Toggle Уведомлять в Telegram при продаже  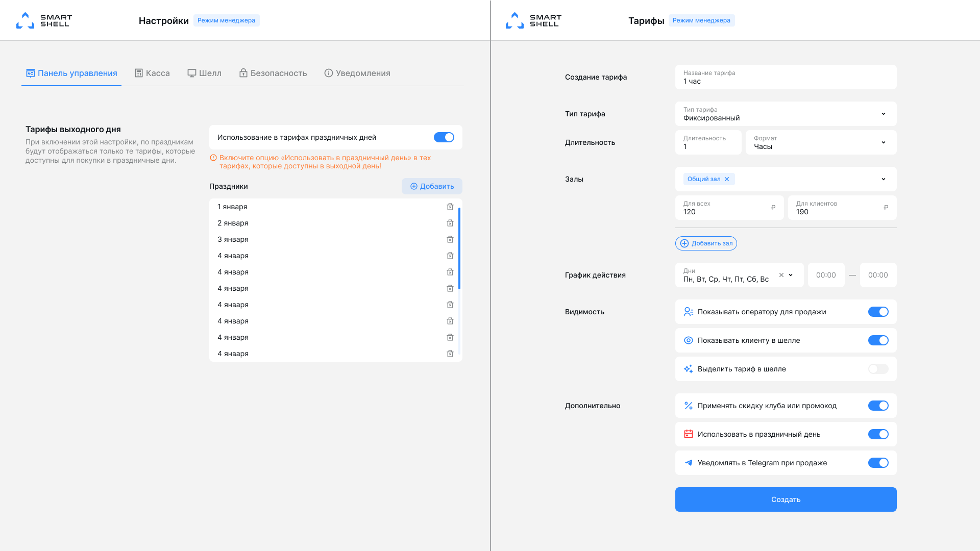(878, 463)
